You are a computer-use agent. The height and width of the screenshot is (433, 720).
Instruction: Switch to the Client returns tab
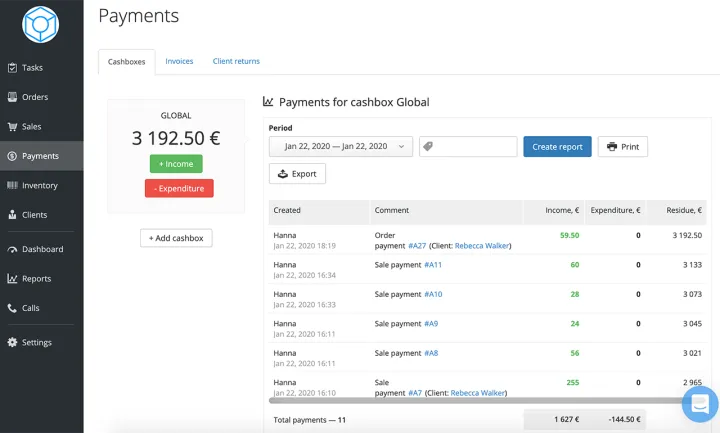pos(236,61)
